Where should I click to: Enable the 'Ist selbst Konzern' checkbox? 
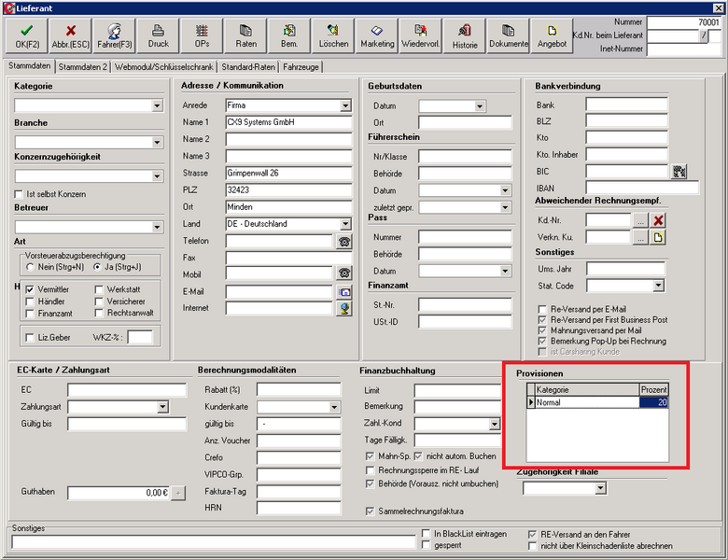(19, 194)
